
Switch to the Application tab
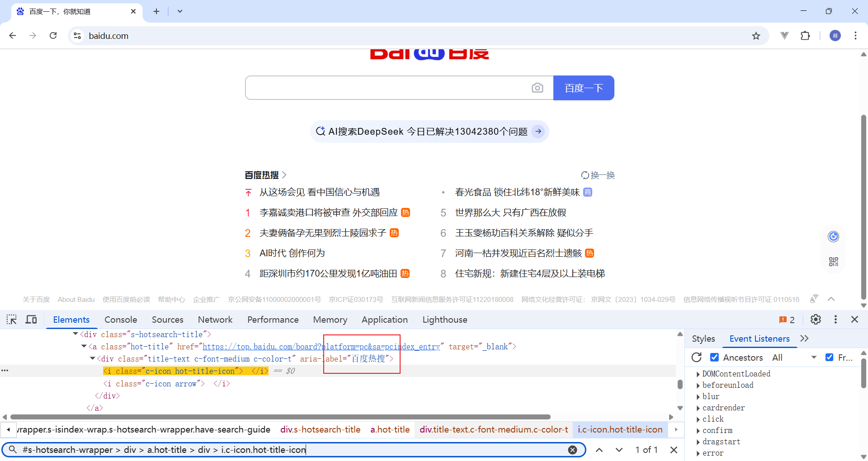pos(385,320)
